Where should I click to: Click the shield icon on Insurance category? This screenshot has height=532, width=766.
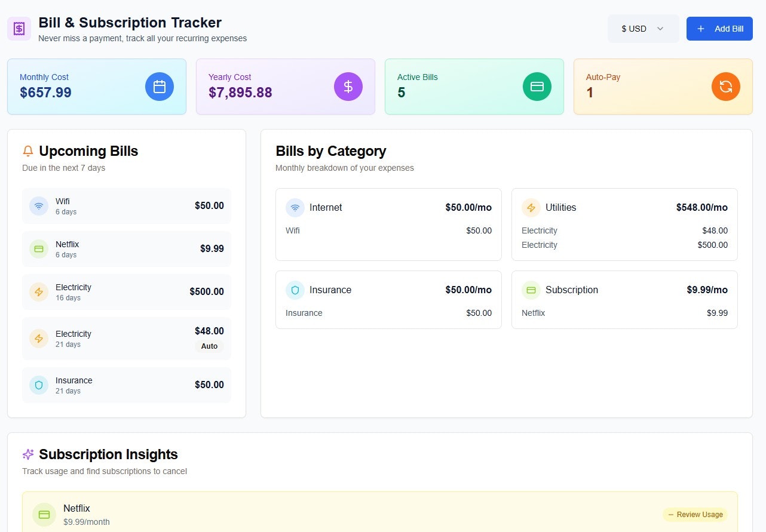pos(295,290)
